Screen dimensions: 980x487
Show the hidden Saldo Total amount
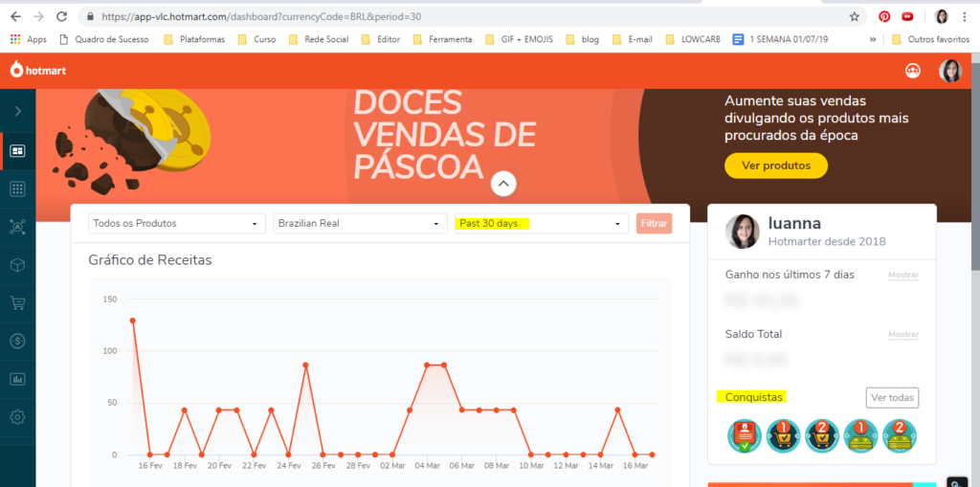point(902,335)
